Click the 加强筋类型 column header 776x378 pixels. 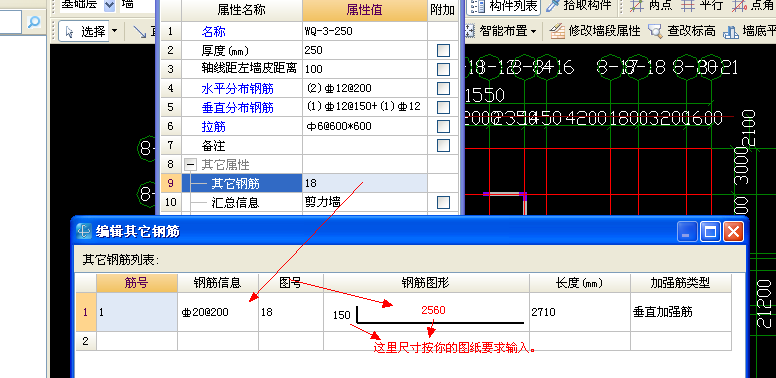click(680, 283)
